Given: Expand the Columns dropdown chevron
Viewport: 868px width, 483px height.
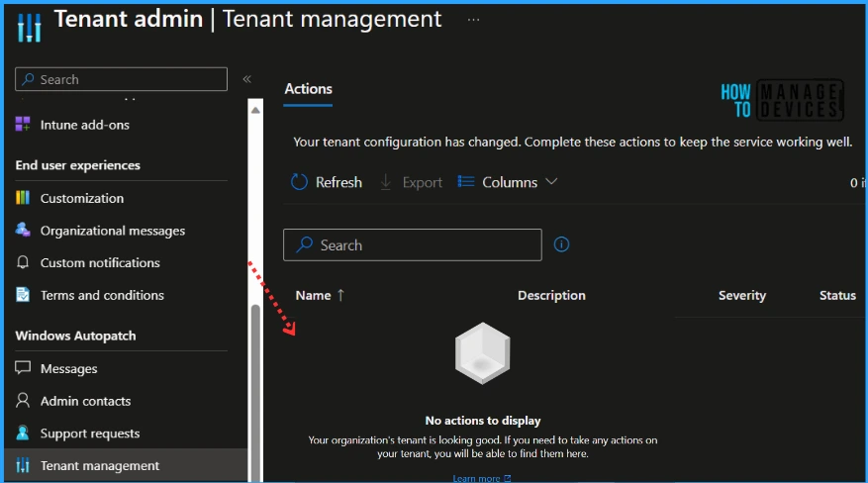Looking at the screenshot, I should pos(551,181).
